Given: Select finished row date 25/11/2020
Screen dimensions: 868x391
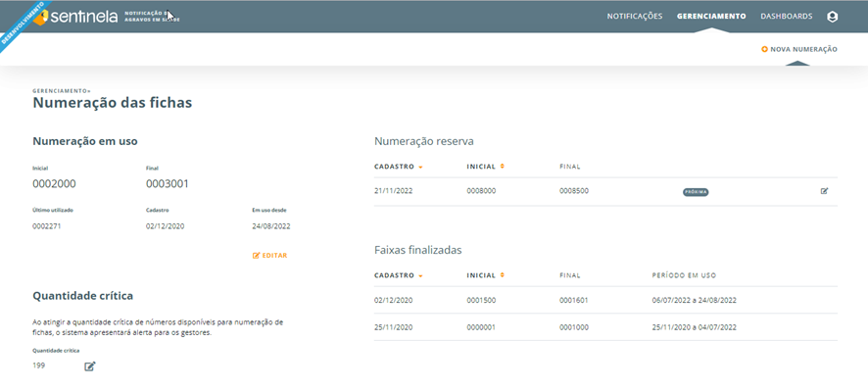Looking at the screenshot, I should (394, 327).
